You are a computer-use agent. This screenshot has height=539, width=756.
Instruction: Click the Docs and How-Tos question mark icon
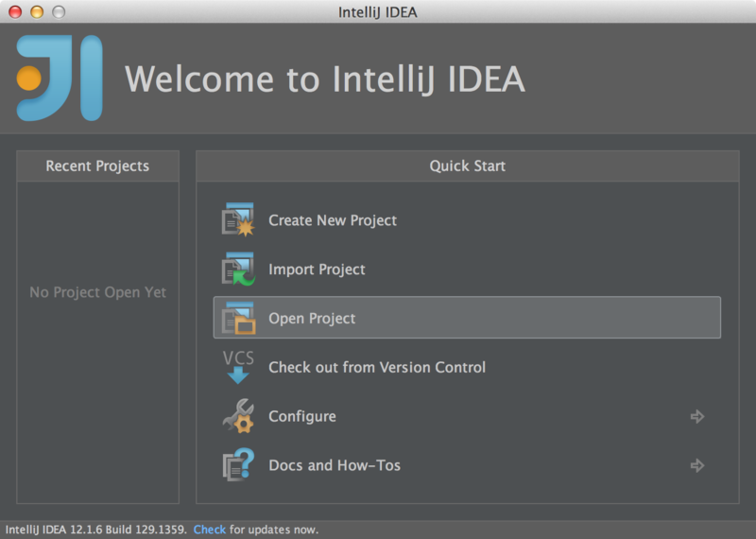(x=238, y=465)
